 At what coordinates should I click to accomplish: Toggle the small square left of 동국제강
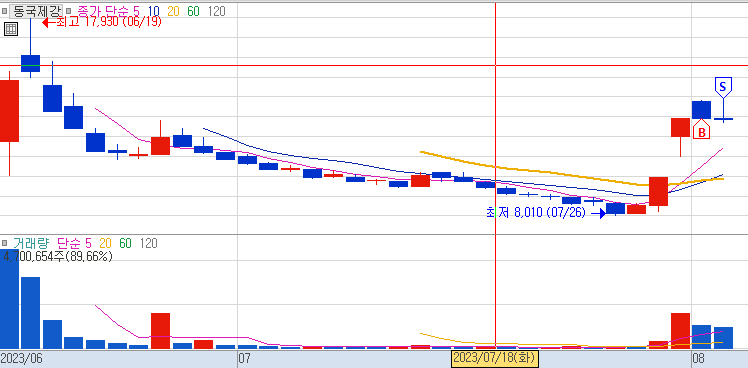click(5, 11)
